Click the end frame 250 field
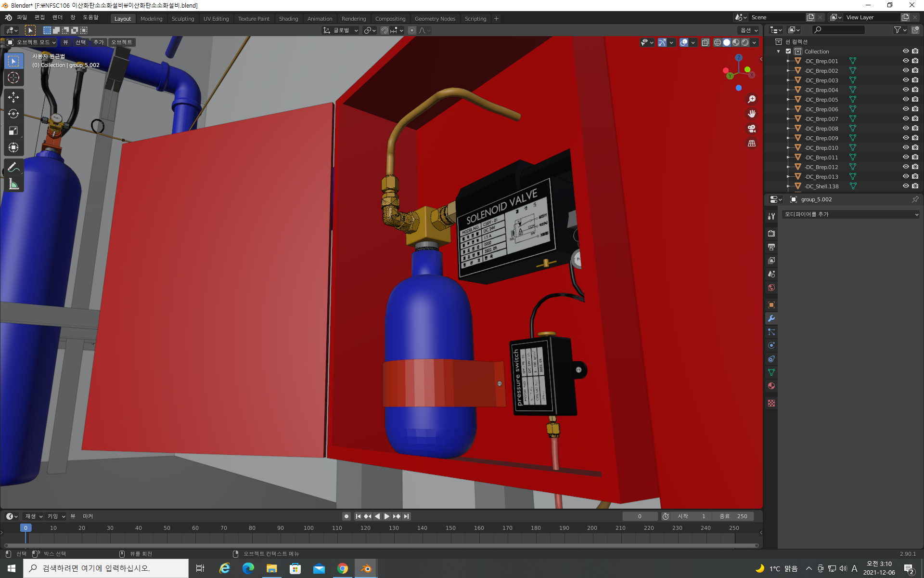 (733, 516)
